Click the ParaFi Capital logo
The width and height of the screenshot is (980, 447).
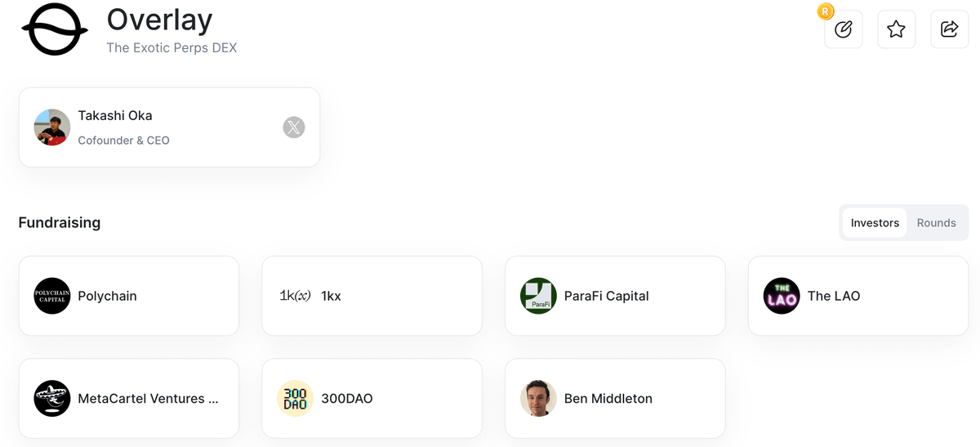coord(538,296)
